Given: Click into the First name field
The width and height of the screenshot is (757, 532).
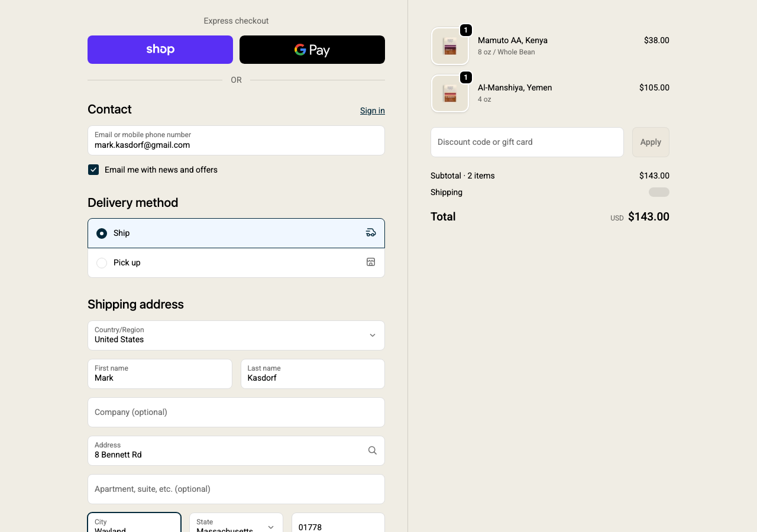Looking at the screenshot, I should pos(160,374).
